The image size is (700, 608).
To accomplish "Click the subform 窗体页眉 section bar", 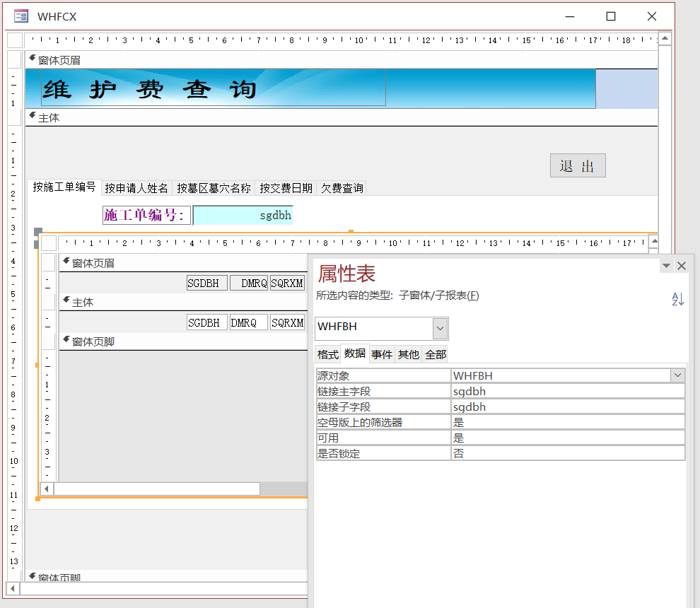I will pos(183,264).
